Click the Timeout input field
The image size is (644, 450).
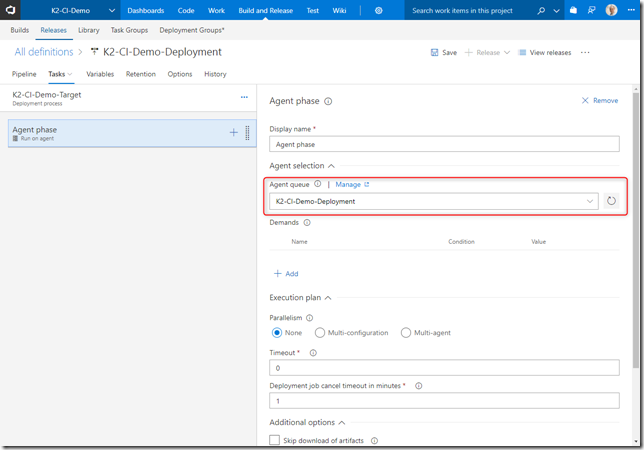click(444, 368)
